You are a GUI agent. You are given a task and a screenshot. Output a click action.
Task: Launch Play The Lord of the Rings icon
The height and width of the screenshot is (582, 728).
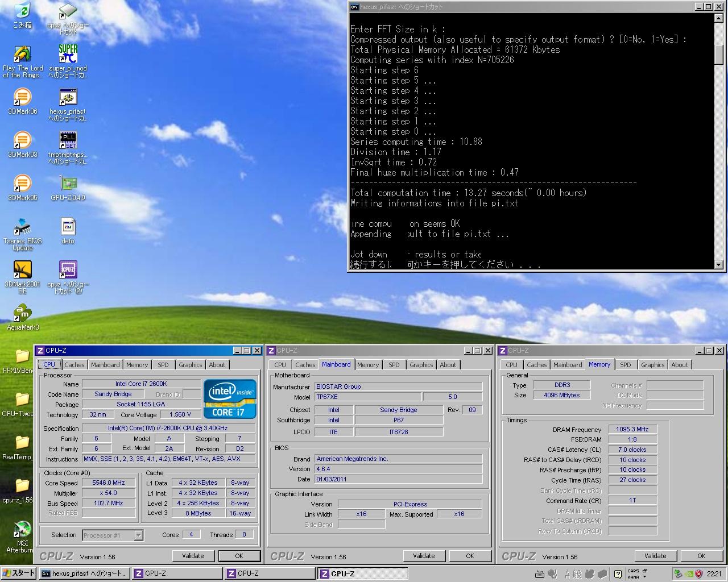[23, 61]
